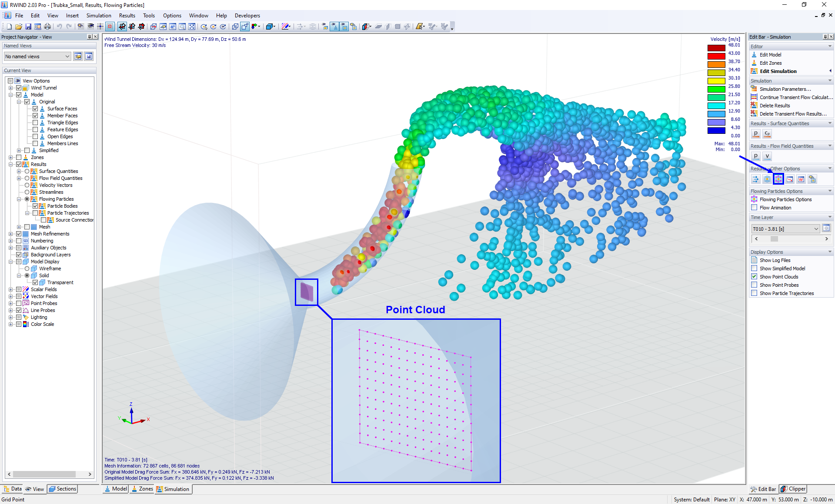This screenshot has width=835, height=504.
Task: Click Delete Results option
Action: coord(775,106)
